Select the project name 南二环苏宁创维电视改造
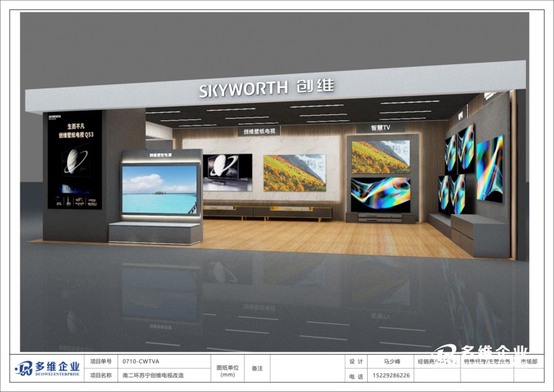Image resolution: width=554 pixels, height=392 pixels. (153, 376)
